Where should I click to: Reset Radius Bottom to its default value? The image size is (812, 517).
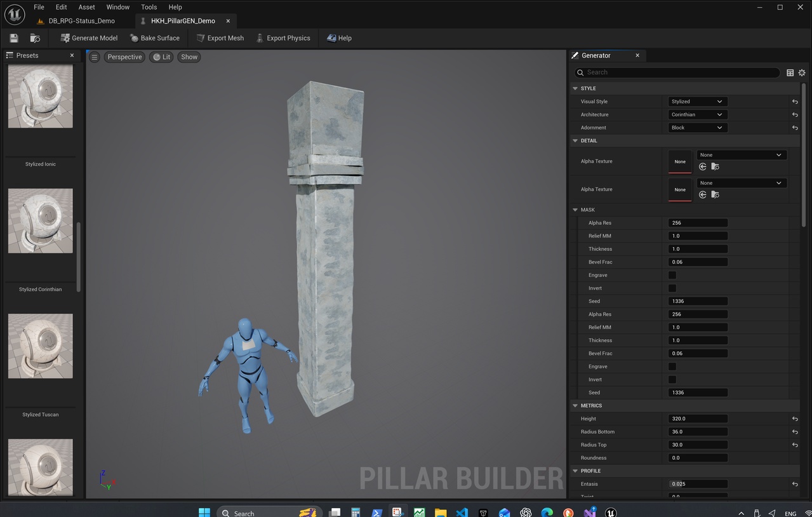coord(795,432)
